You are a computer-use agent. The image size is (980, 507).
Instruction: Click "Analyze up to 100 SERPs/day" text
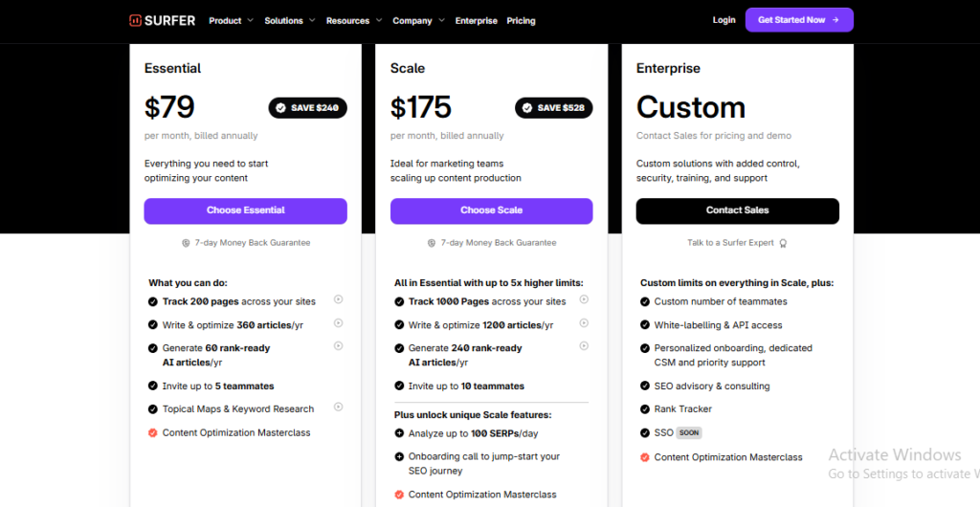click(x=474, y=432)
